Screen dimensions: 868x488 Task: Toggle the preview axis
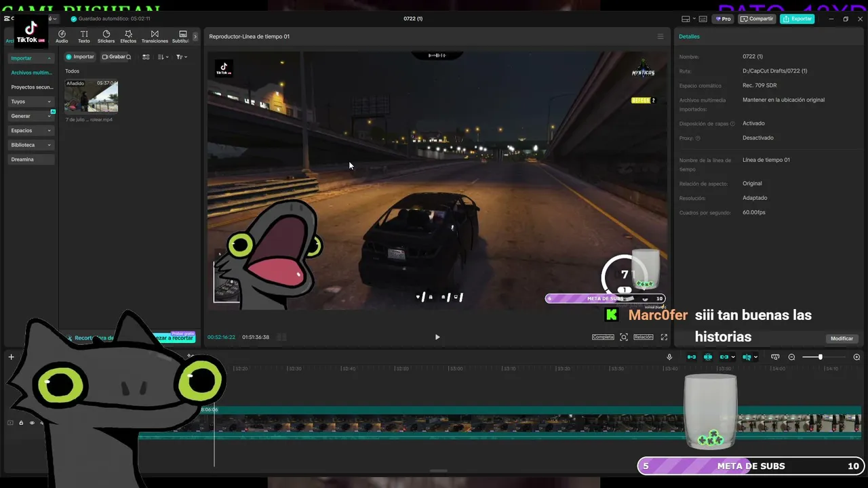(747, 357)
